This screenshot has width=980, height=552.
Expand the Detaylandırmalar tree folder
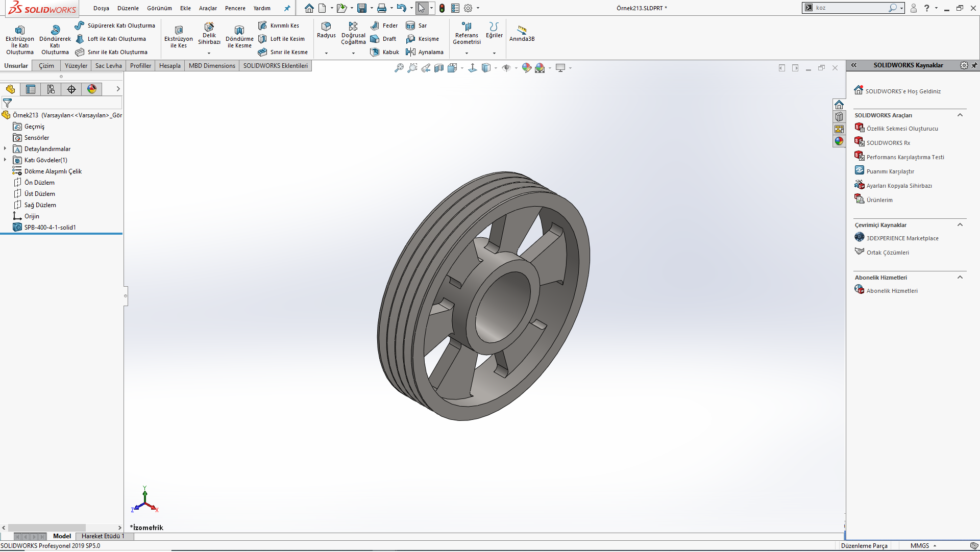pos(5,149)
